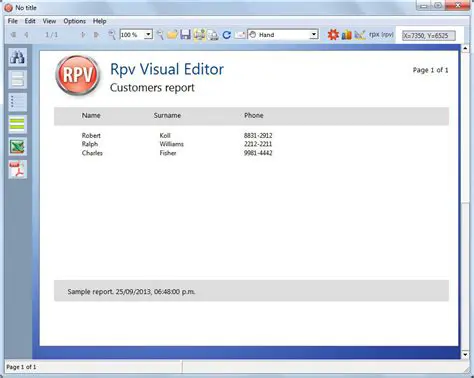The image size is (474, 378).
Task: Go to the last page arrow
Action: [x=96, y=35]
